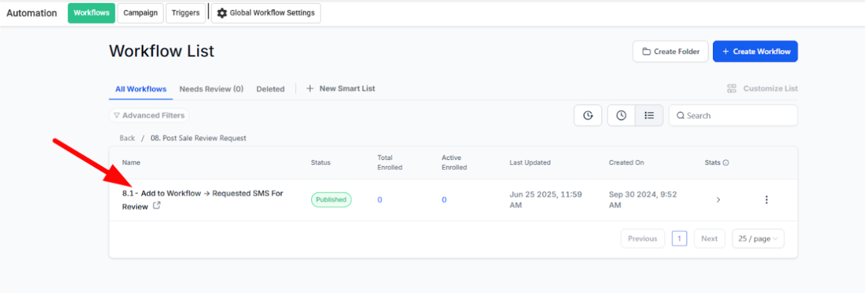Screen dimensions: 868x293
Task: Select the All Workflows tab
Action: pyautogui.click(x=141, y=89)
